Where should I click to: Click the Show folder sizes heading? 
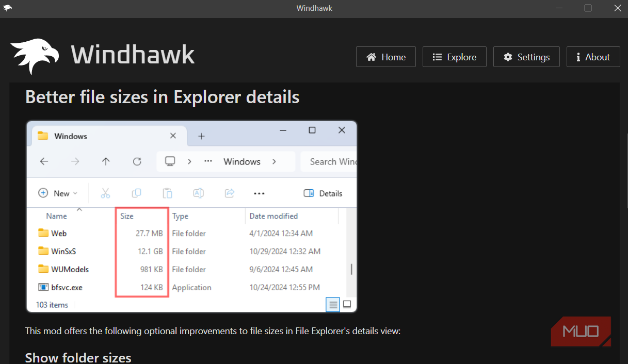click(x=78, y=357)
